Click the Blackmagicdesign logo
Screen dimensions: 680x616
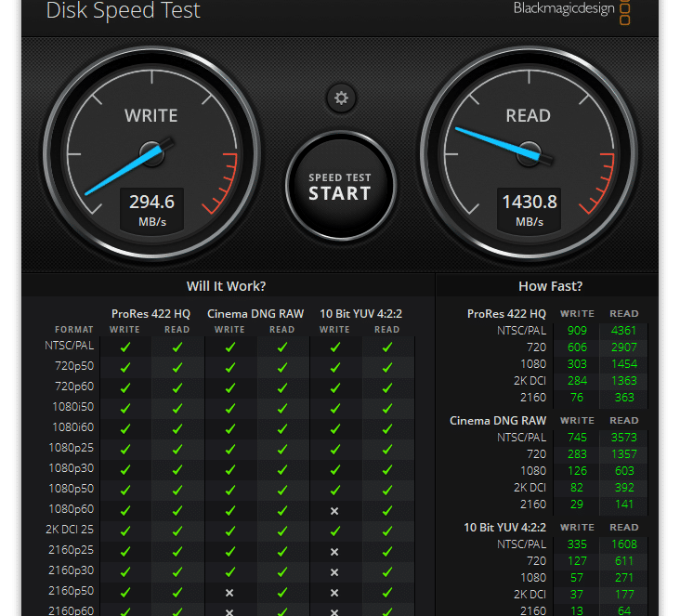[571, 10]
